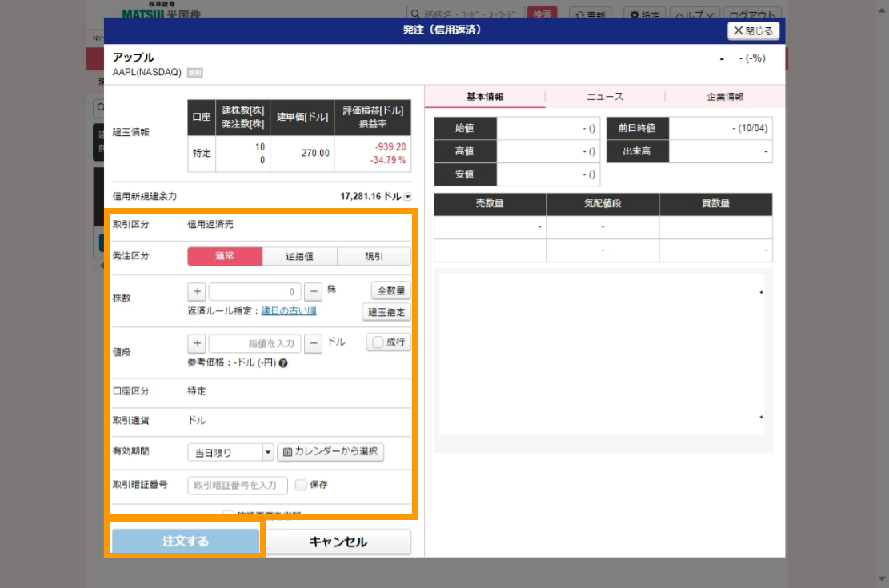Click the アップル stock name
889x588 pixels.
[x=134, y=58]
